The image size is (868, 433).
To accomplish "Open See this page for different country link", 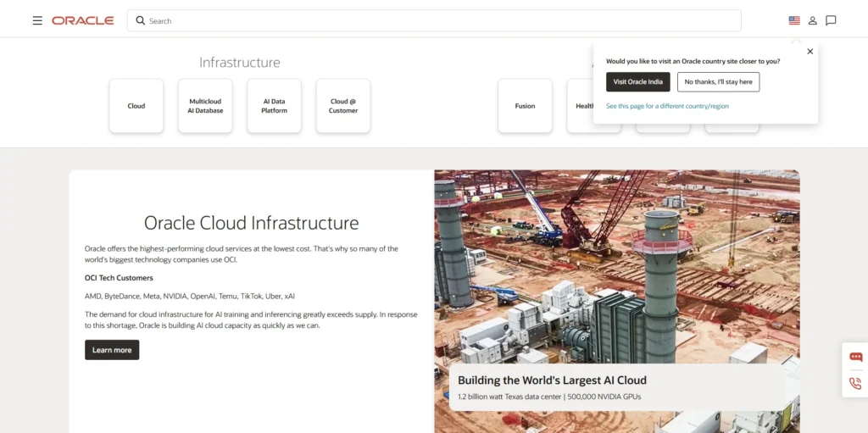I will point(667,106).
